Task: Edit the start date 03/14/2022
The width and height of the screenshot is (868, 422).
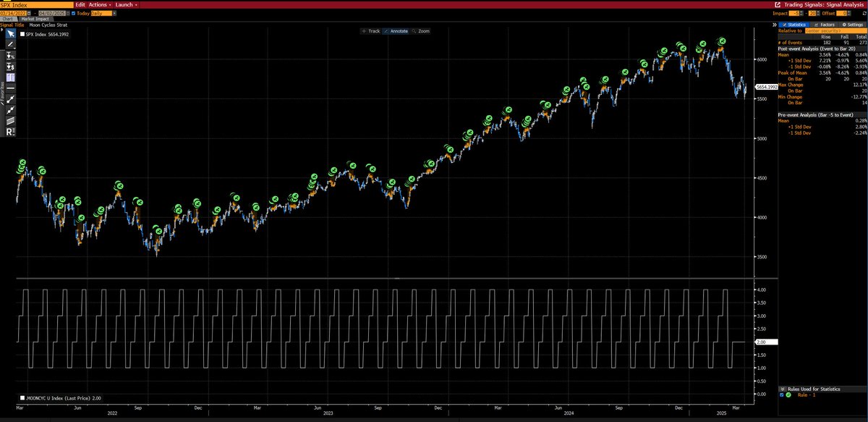Action: (13, 13)
